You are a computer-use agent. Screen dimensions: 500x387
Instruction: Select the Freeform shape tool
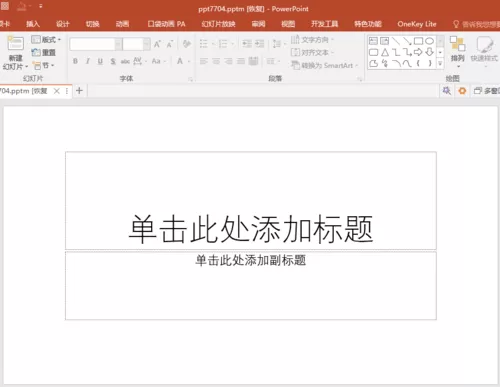click(373, 63)
